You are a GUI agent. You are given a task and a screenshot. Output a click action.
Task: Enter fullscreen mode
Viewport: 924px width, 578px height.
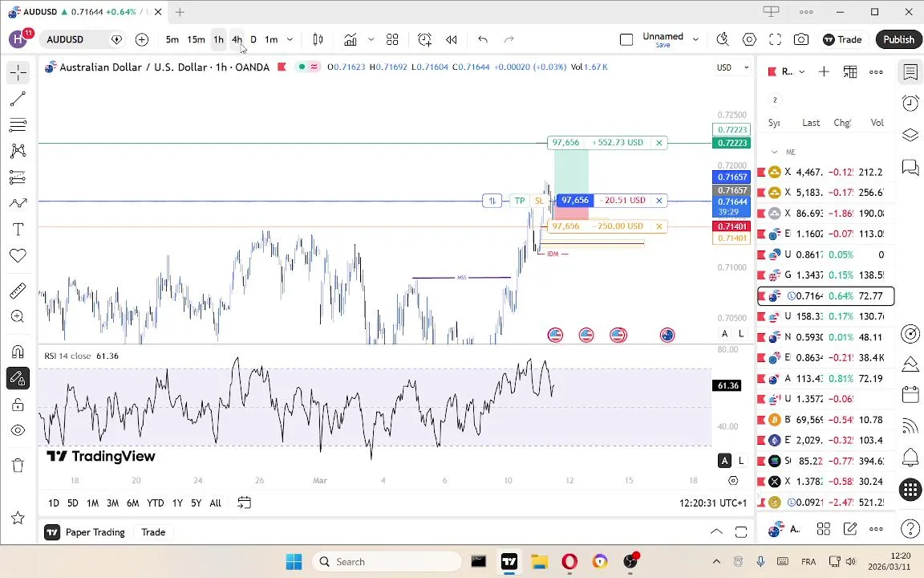point(775,39)
